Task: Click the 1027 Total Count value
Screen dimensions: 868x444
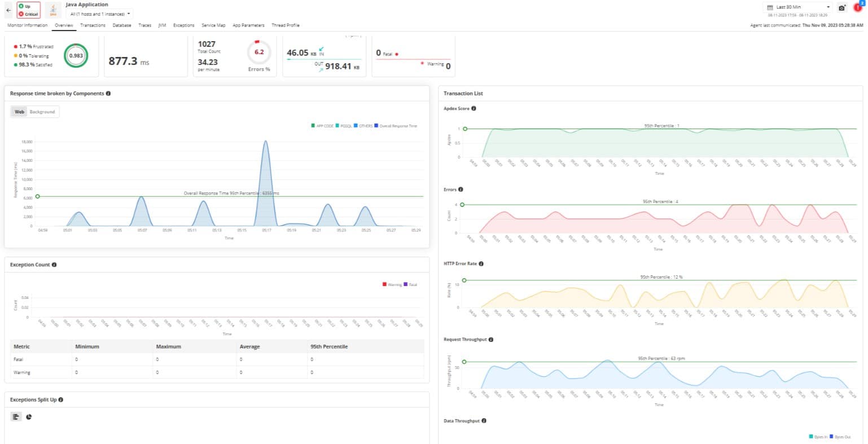Action: click(x=207, y=44)
